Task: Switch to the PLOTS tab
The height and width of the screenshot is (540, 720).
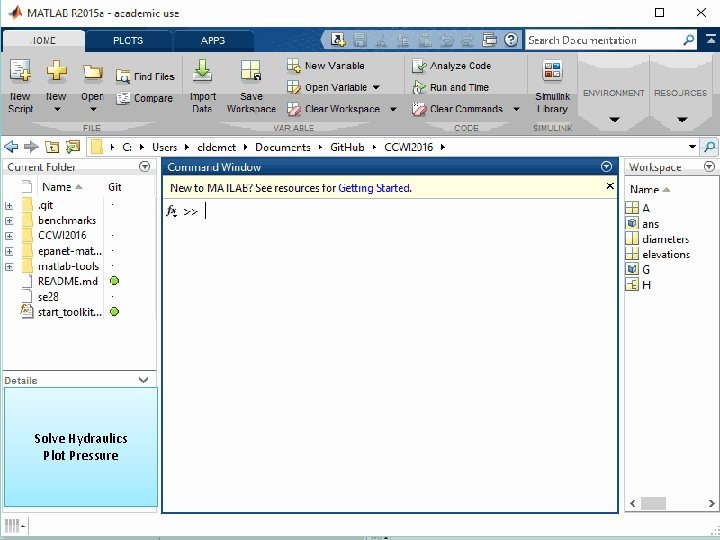Action: point(128,40)
